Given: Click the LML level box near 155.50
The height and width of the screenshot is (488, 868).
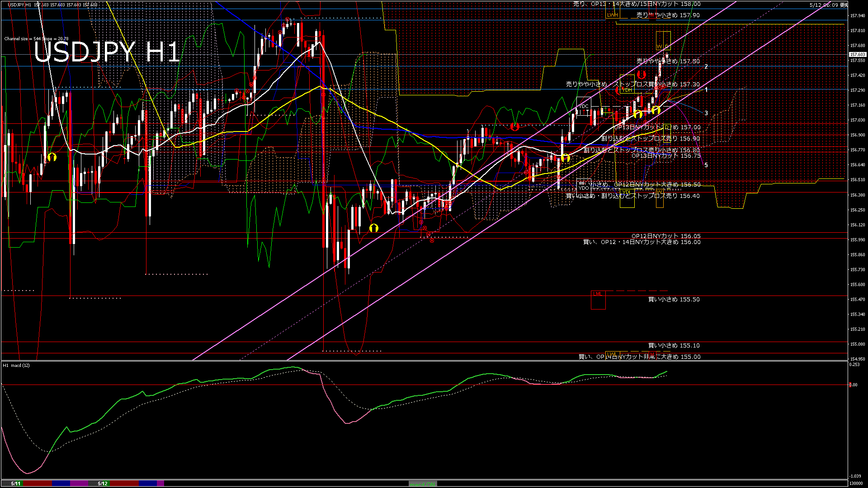Looking at the screenshot, I should [598, 300].
